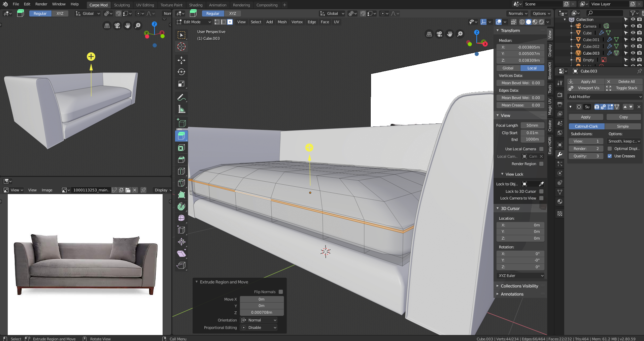This screenshot has width=644, height=341.
Task: Select Simple subdivision type
Action: pos(623,126)
